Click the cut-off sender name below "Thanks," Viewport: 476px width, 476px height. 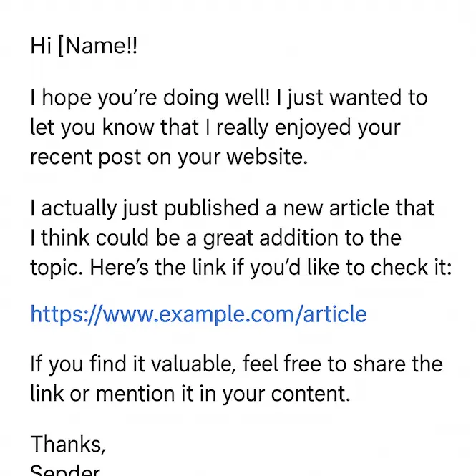(x=66, y=471)
